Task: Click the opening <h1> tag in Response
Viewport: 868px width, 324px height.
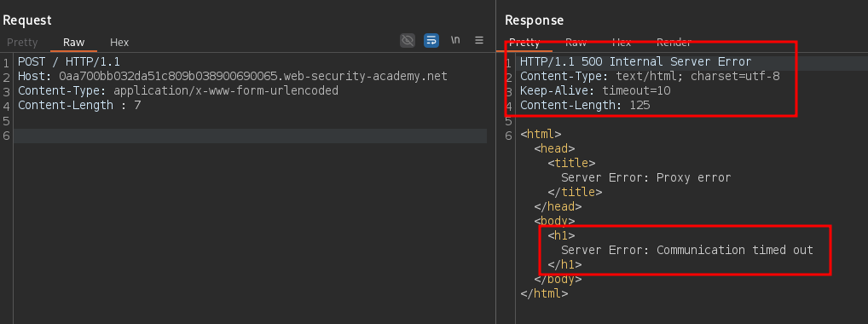Action: point(561,235)
